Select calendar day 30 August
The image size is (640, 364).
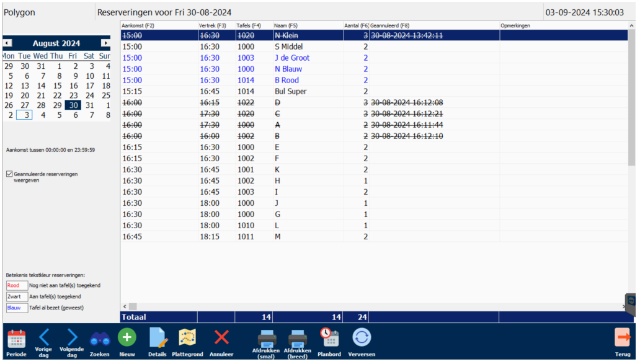[x=73, y=105]
